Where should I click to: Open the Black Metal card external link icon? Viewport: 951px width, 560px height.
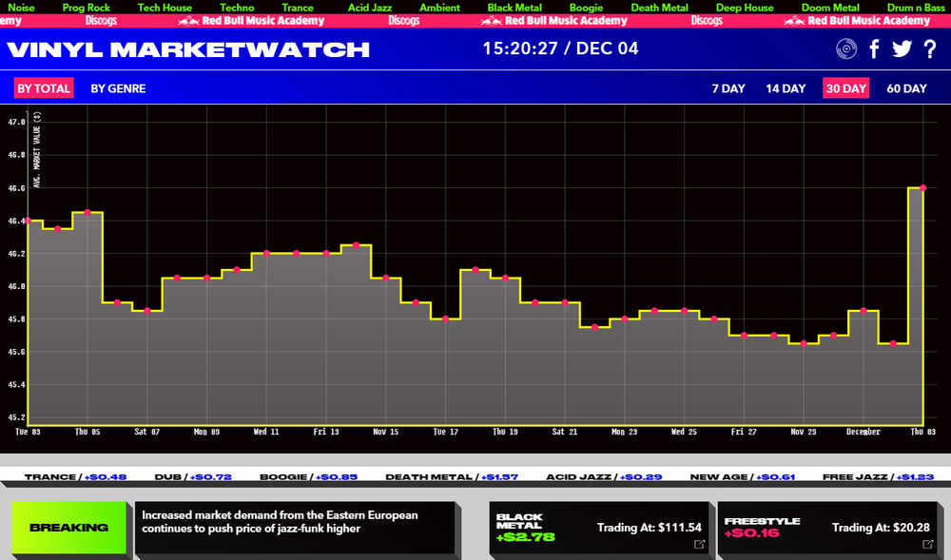click(x=700, y=544)
